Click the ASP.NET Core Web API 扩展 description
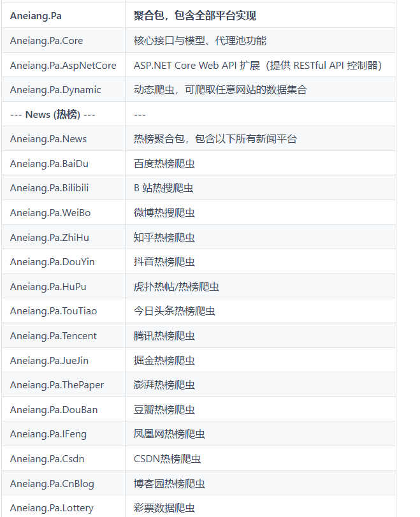 point(258,65)
